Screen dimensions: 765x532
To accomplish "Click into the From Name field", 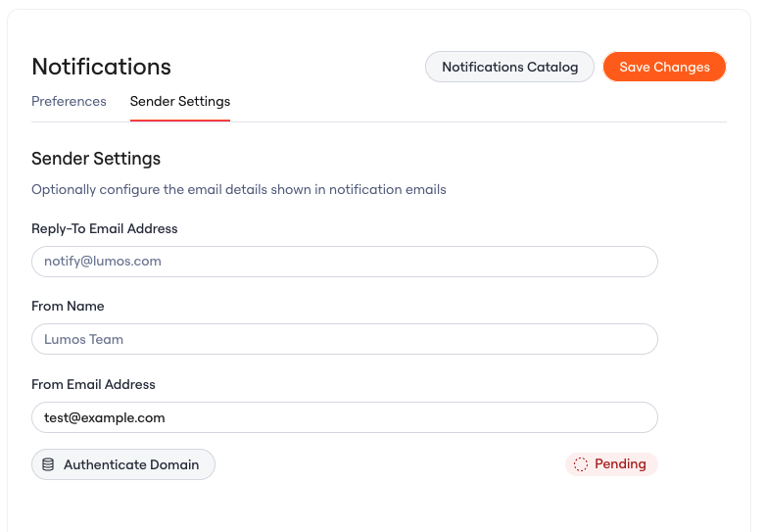I will tap(345, 339).
